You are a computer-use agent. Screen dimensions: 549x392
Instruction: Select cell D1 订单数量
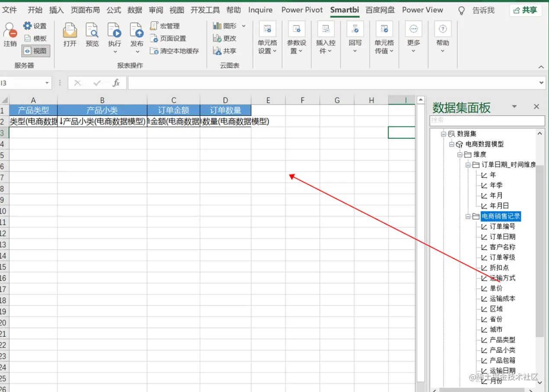coord(225,110)
